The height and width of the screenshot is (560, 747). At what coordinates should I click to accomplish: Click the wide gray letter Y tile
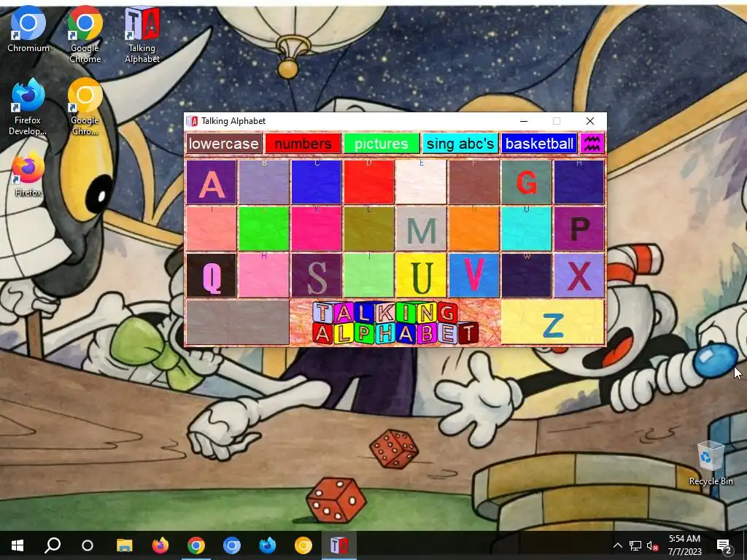(x=238, y=322)
